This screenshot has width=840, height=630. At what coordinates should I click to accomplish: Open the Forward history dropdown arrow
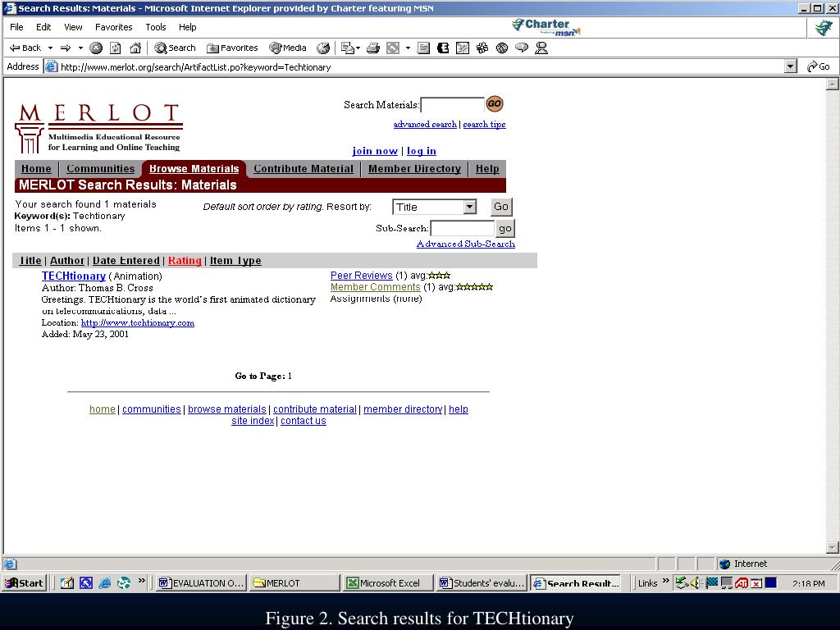coord(81,48)
